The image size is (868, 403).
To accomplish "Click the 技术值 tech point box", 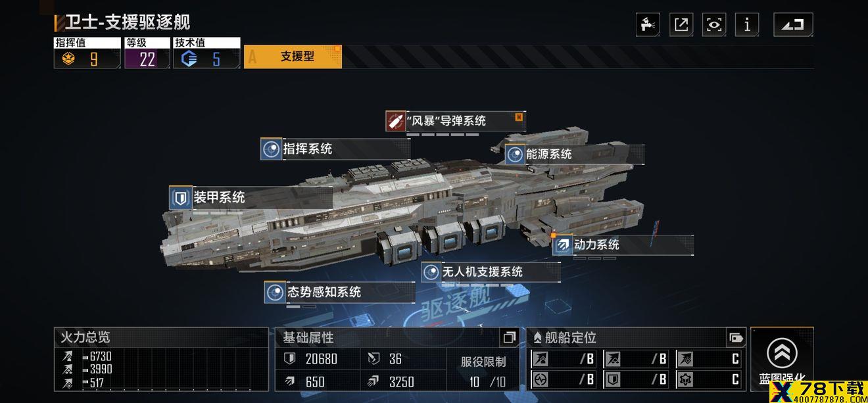I will 206,53.
